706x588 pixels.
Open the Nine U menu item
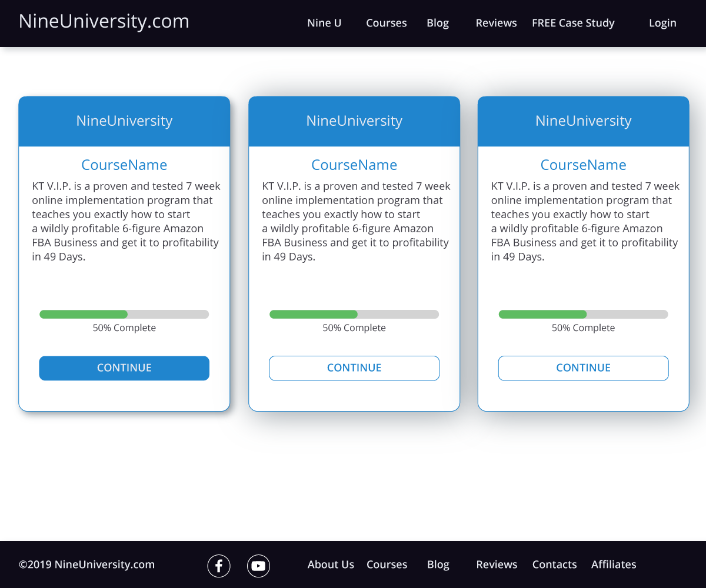click(324, 23)
